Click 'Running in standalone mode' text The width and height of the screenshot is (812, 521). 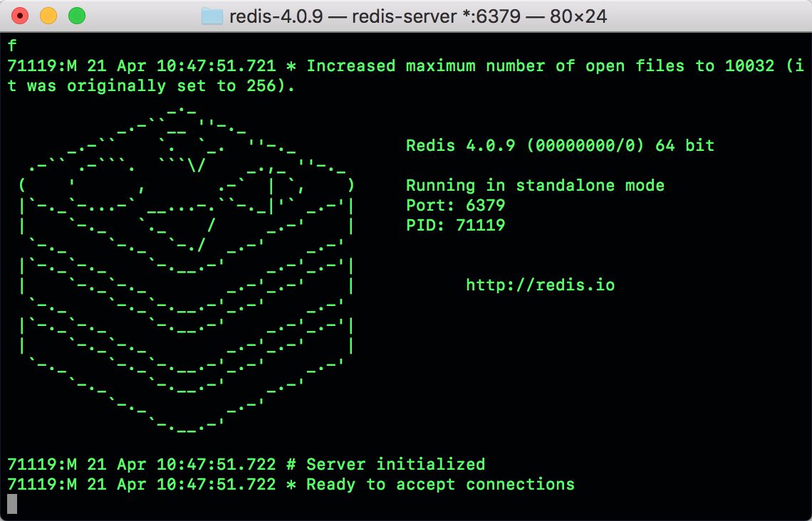coord(535,186)
